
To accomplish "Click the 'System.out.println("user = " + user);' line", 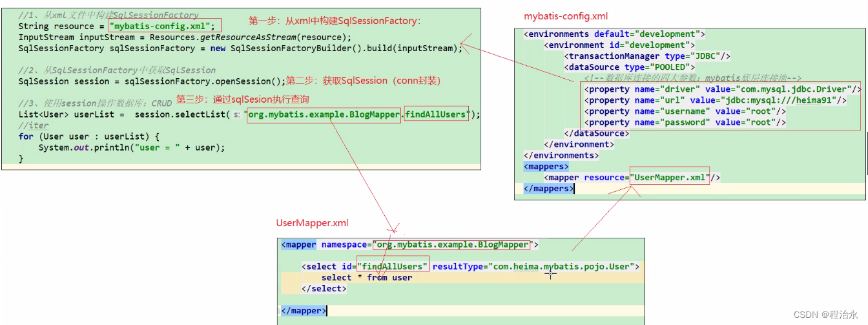I will point(132,147).
